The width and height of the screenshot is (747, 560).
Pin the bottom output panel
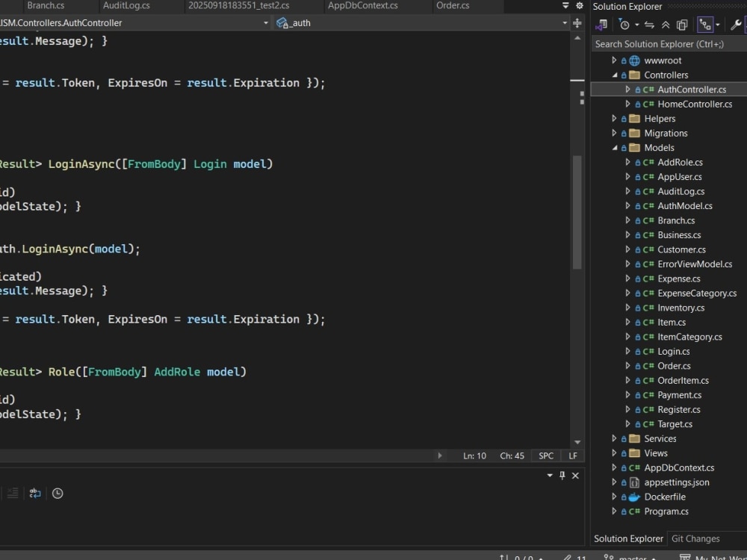pos(562,475)
